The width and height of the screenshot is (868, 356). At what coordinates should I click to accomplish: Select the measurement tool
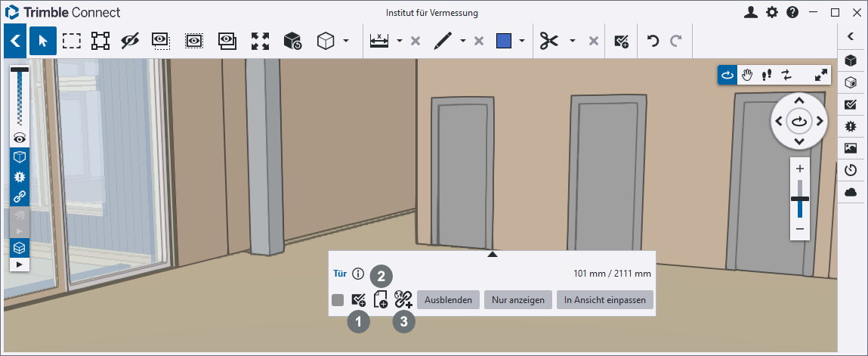[379, 41]
